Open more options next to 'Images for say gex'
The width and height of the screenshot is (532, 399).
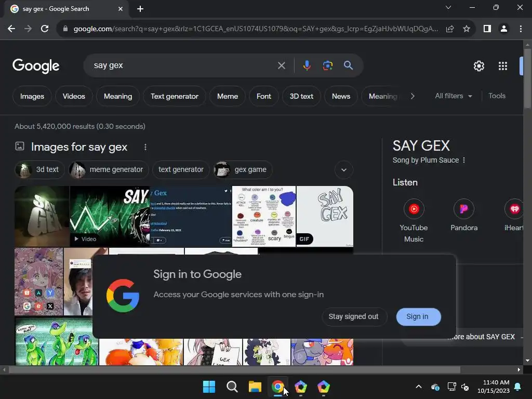(x=145, y=147)
